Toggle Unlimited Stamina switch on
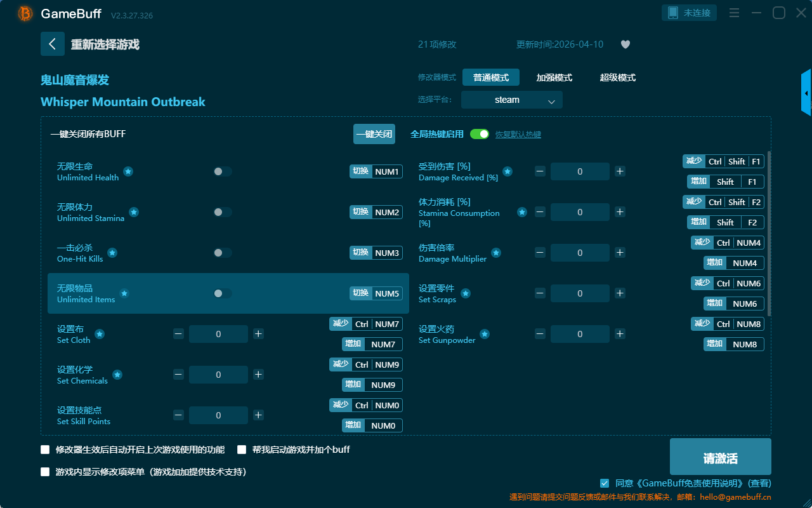The height and width of the screenshot is (508, 812). pyautogui.click(x=223, y=212)
